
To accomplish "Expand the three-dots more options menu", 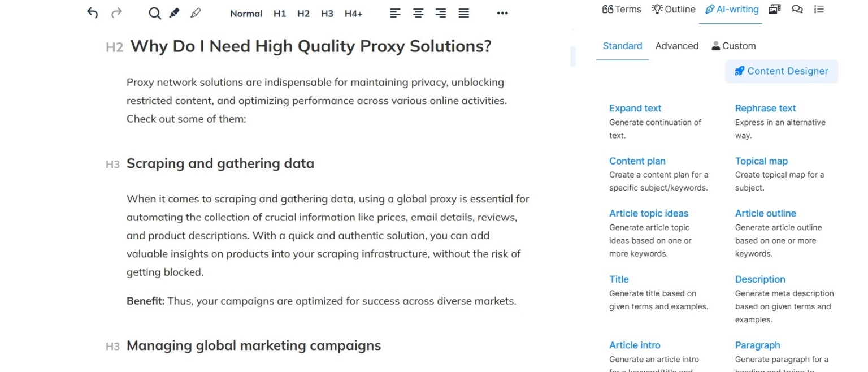I will pyautogui.click(x=502, y=13).
